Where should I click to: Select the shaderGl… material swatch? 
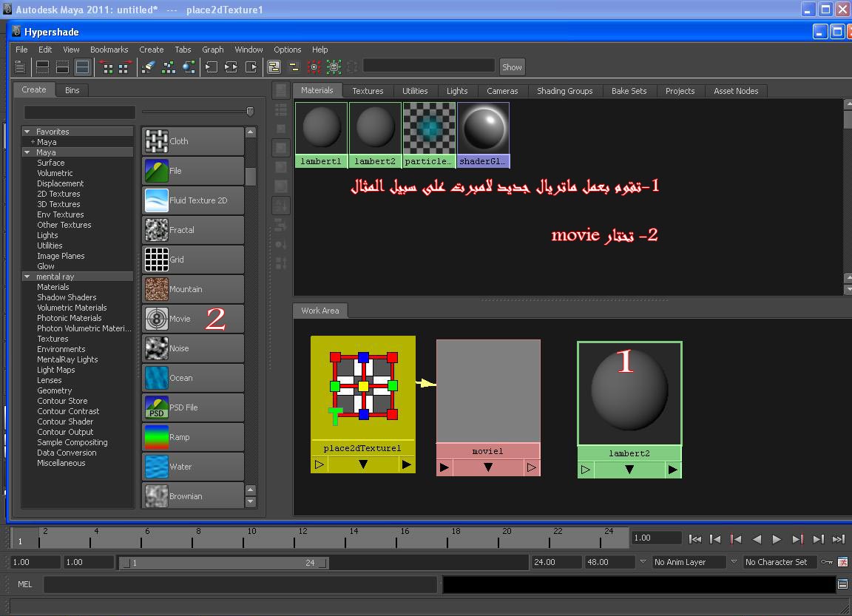(483, 135)
